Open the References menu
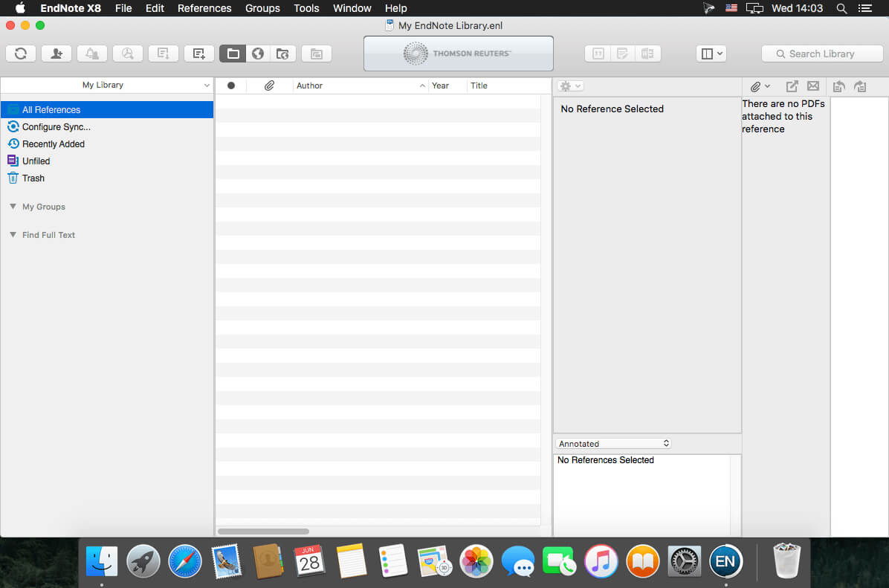Image resolution: width=889 pixels, height=588 pixels. tap(204, 8)
